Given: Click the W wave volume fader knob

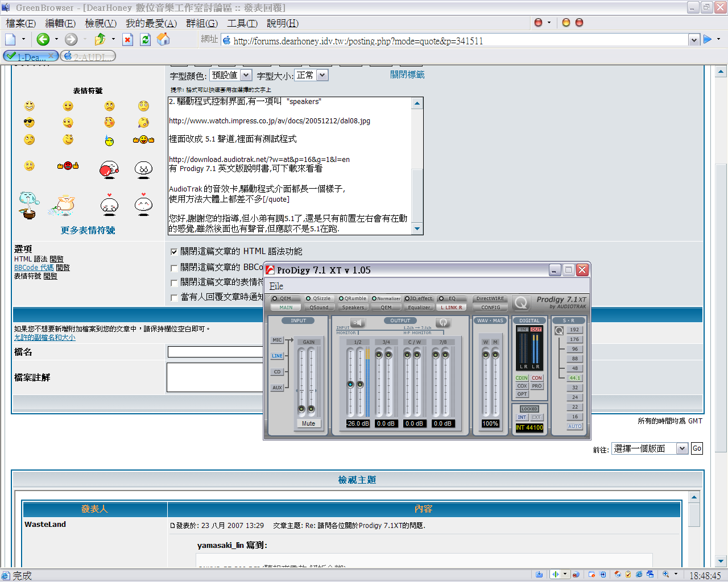Looking at the screenshot, I should pyautogui.click(x=486, y=355).
